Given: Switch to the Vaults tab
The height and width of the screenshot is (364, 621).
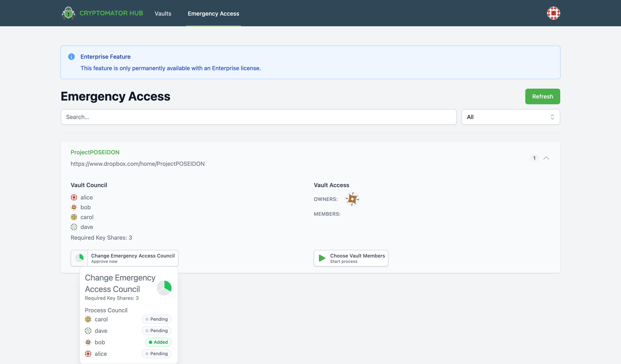Looking at the screenshot, I should pos(163,13).
